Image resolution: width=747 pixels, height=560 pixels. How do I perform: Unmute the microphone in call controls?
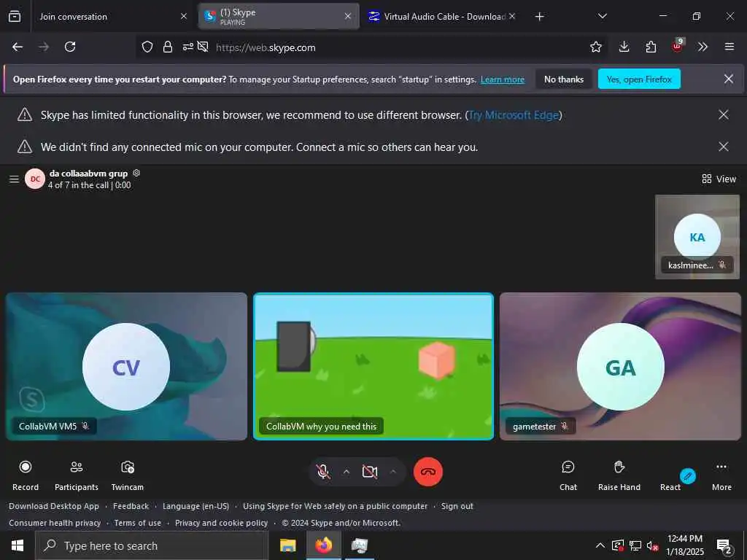click(323, 472)
